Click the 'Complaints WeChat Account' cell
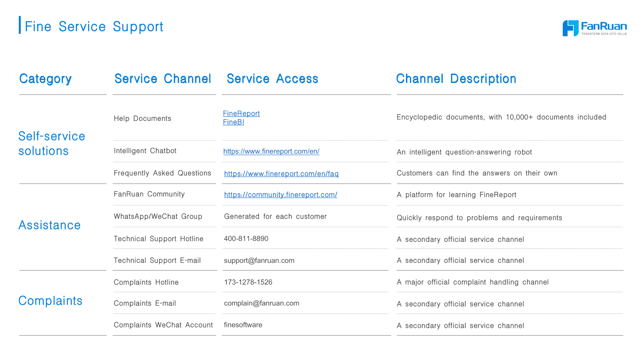 pos(163,325)
